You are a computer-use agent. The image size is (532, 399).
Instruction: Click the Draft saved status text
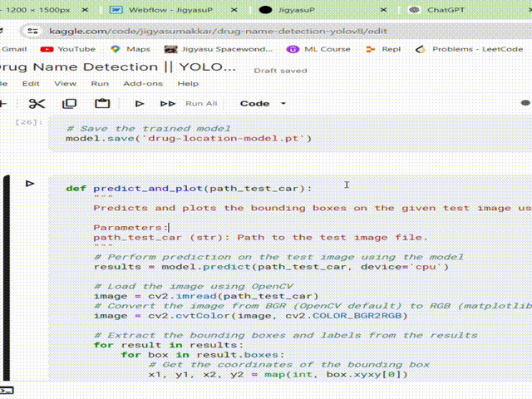tap(280, 71)
